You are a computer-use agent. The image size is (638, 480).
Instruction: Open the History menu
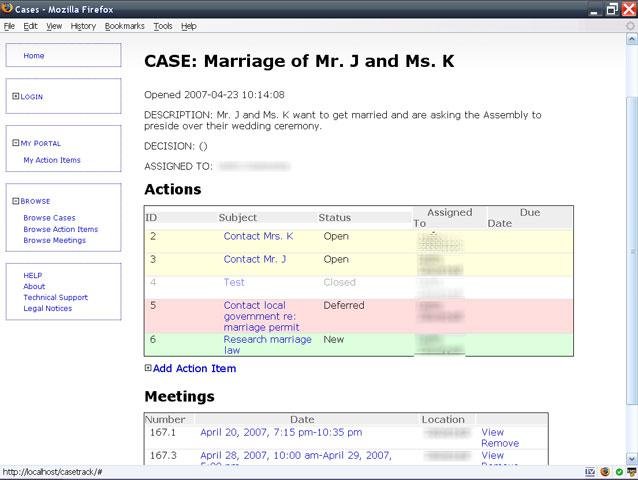tap(83, 26)
